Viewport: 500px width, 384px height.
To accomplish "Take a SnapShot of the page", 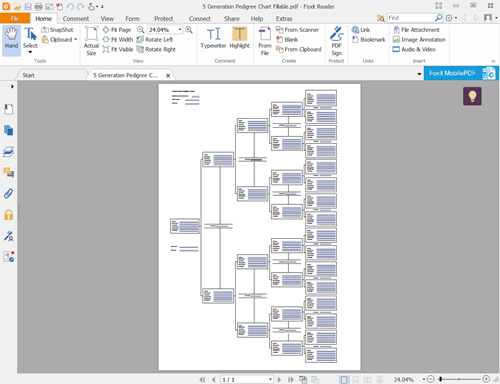I will pos(57,30).
